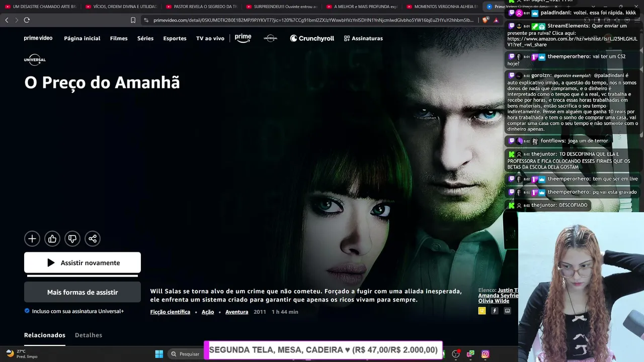
Task: Open the Universal channel logo in navbar
Action: click(271, 38)
